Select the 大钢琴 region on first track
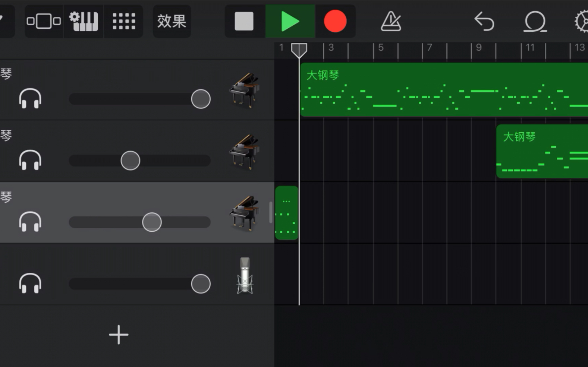The image size is (588, 367). pyautogui.click(x=444, y=90)
